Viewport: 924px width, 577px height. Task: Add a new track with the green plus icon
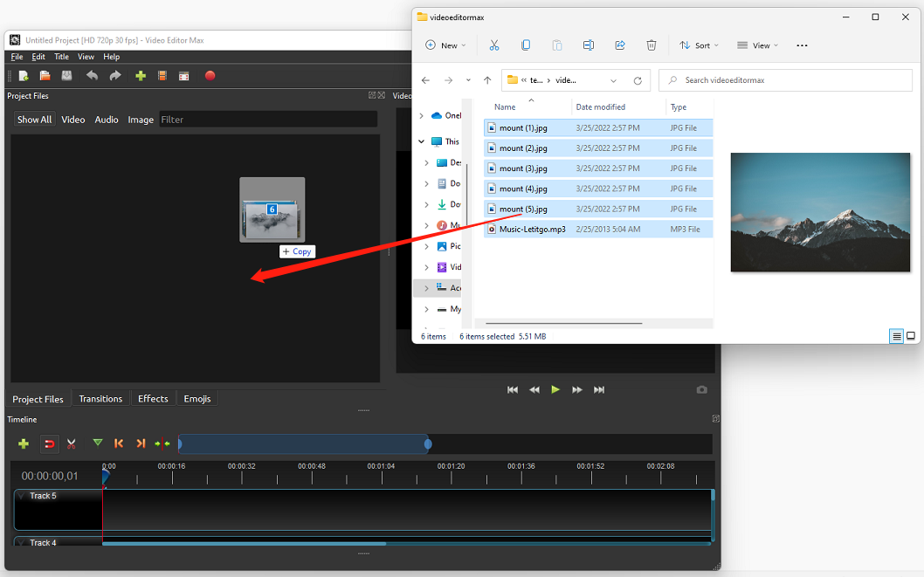[24, 443]
